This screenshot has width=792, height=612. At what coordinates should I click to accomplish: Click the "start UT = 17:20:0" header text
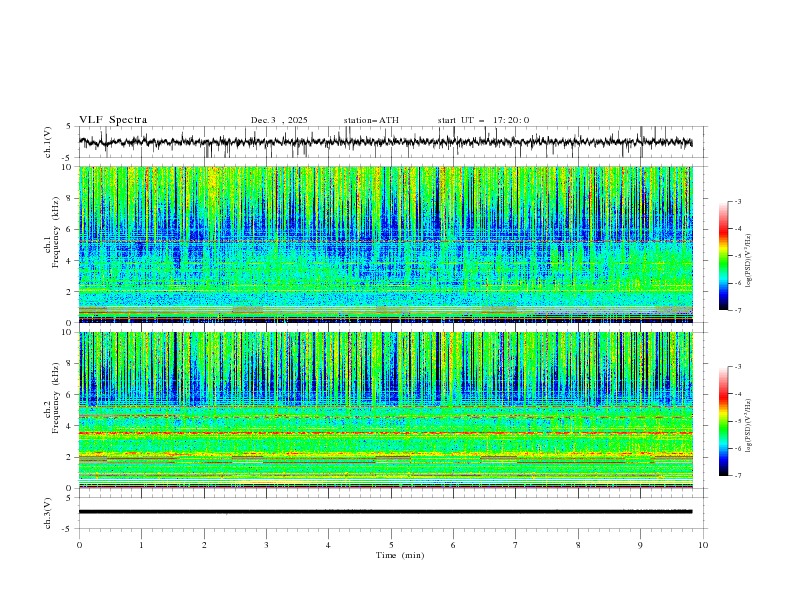click(483, 120)
